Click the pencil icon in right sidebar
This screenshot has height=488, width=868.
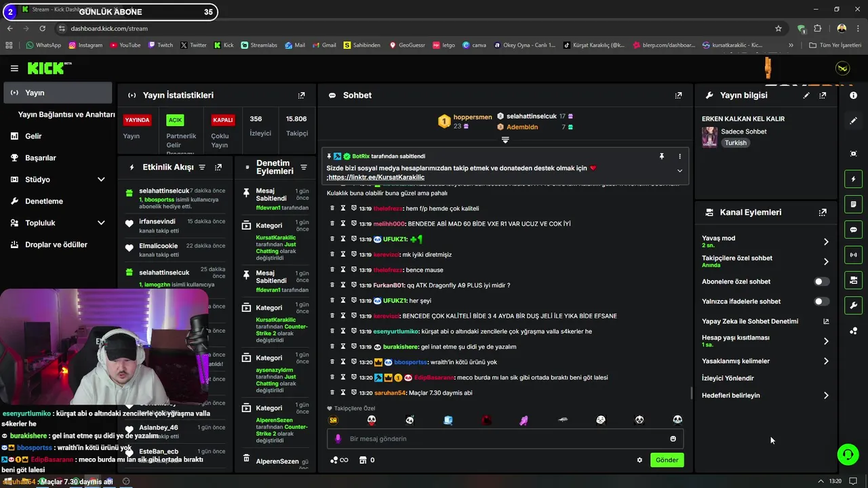point(854,121)
